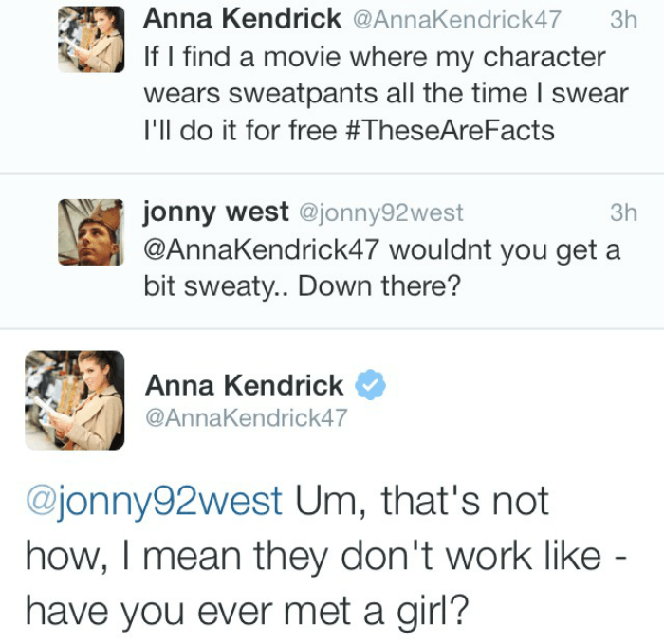Click the 'Down there?' text in jonny's reply
This screenshot has height=644, width=664.
pos(378,286)
